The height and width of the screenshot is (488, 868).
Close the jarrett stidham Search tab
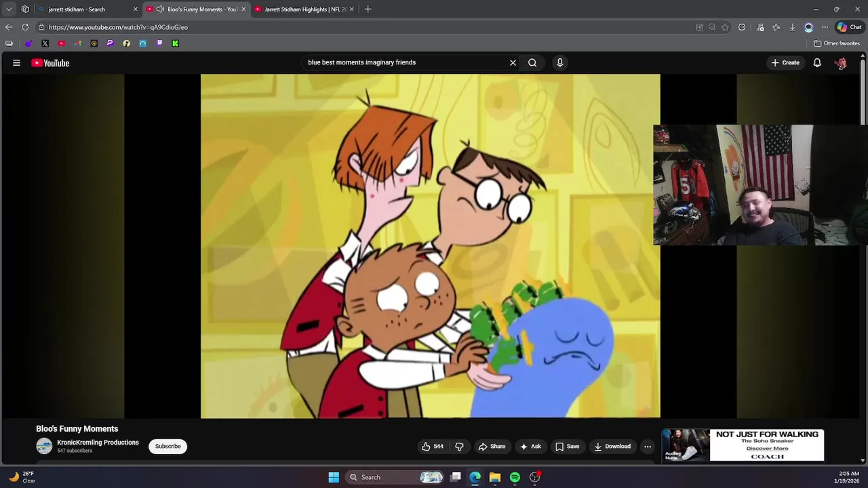(135, 9)
